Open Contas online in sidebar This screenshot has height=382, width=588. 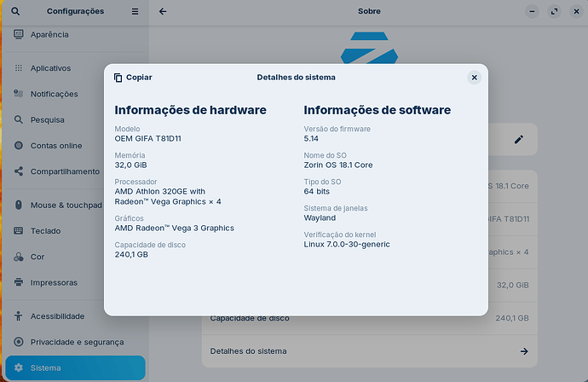(75, 146)
